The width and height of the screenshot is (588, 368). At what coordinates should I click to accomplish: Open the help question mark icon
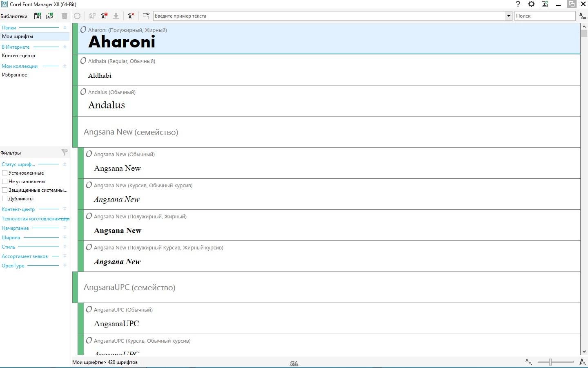518,4
